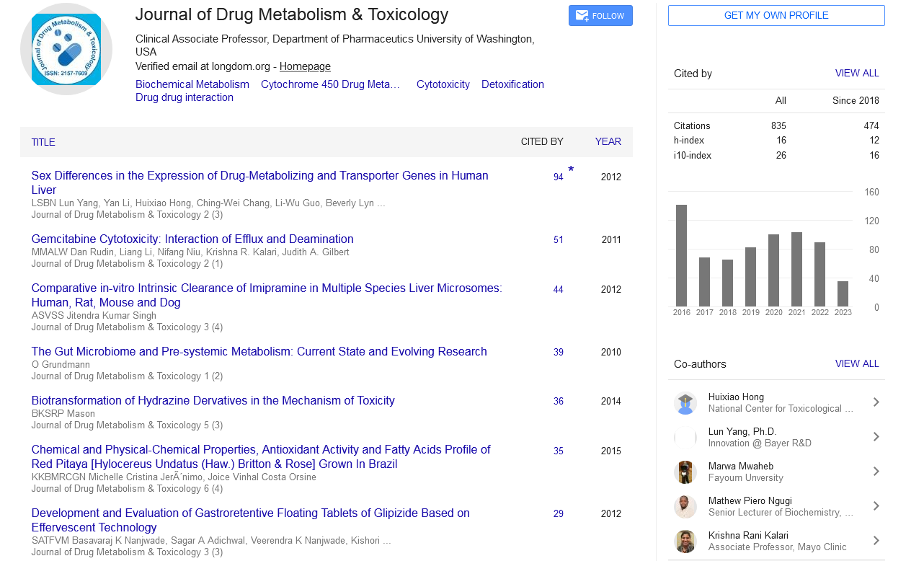Expand Marwa Mwaheb co-author chevron

tap(876, 472)
